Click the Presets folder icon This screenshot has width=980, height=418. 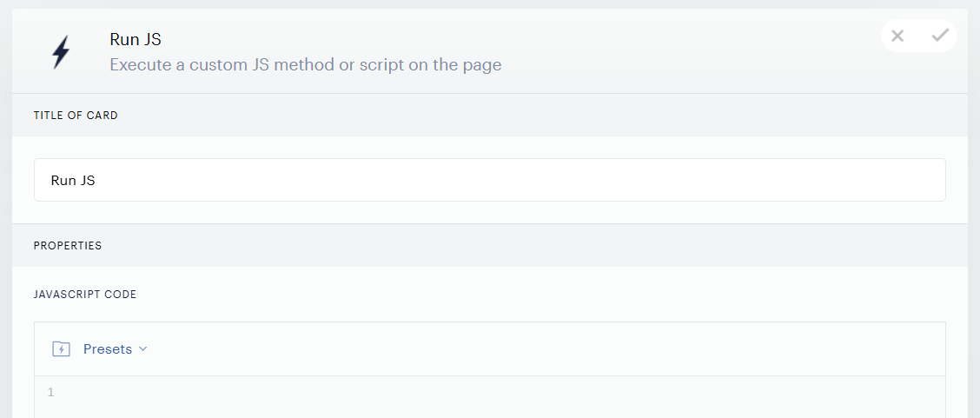(61, 349)
